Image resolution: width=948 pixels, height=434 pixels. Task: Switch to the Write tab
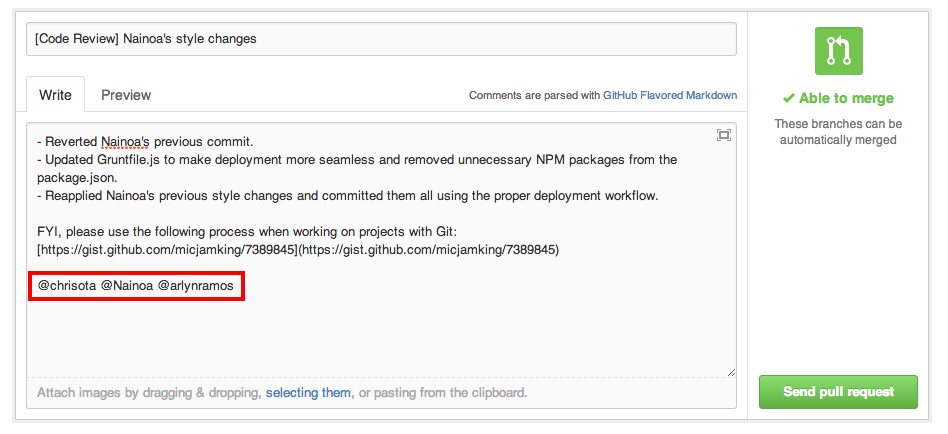coord(55,95)
